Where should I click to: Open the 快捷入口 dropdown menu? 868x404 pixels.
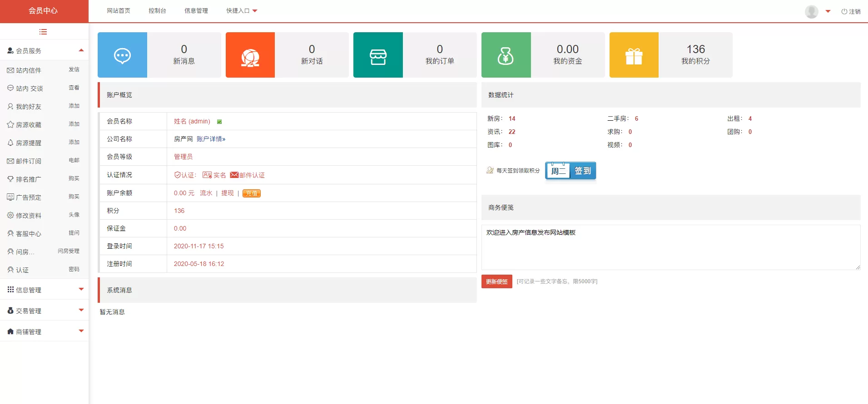(242, 11)
